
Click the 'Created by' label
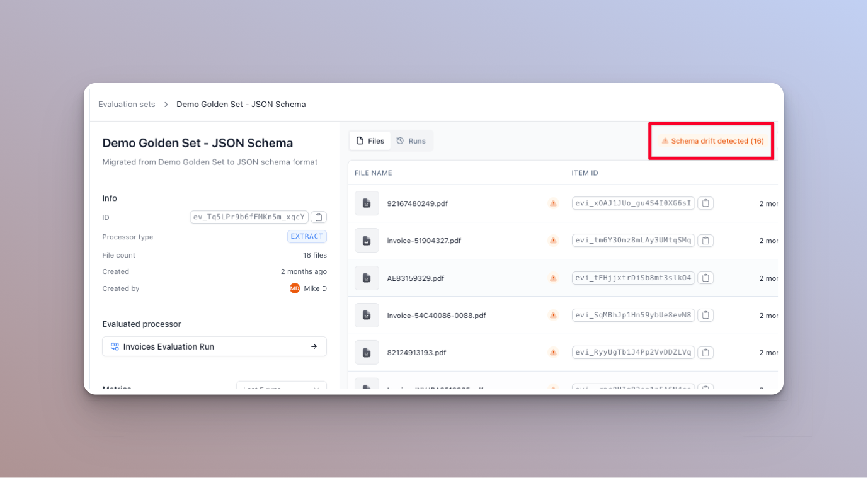tap(121, 288)
